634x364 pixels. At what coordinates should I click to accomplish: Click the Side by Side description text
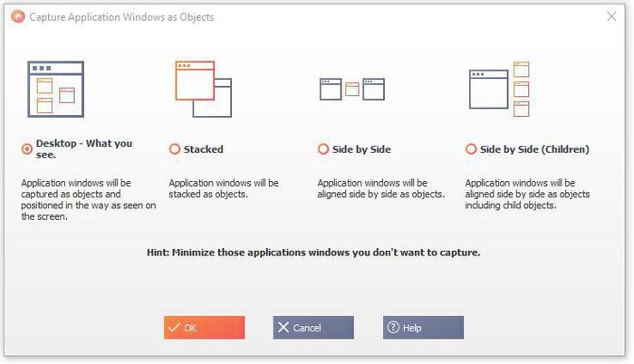(x=380, y=188)
